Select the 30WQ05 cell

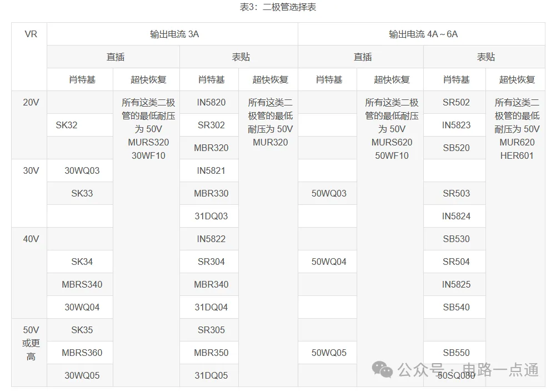80,375
